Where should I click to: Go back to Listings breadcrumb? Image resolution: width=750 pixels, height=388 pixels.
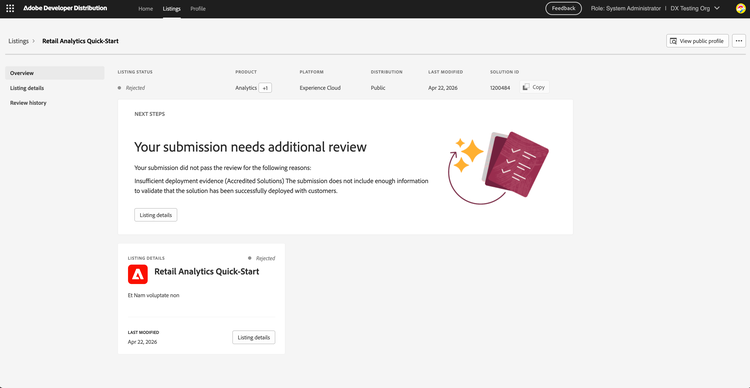(18, 41)
